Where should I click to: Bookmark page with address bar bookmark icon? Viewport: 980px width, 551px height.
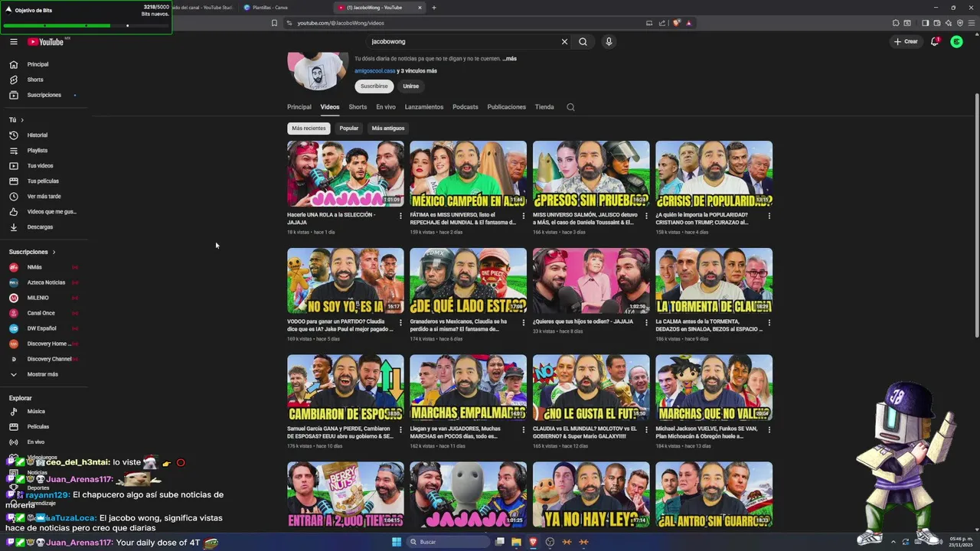tap(274, 23)
